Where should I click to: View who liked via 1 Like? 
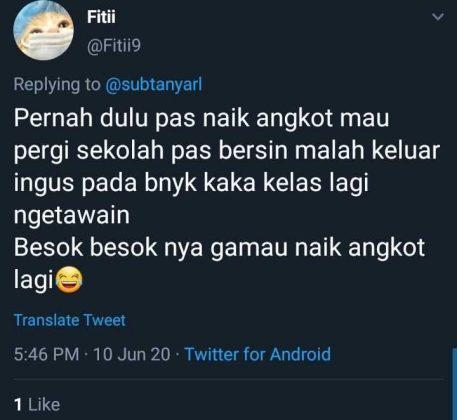pyautogui.click(x=37, y=405)
